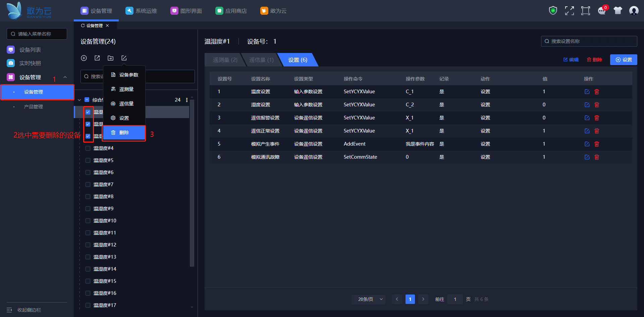Collapse the device group tree chevron
Viewport: 644px width, 317px height.
pyautogui.click(x=79, y=100)
